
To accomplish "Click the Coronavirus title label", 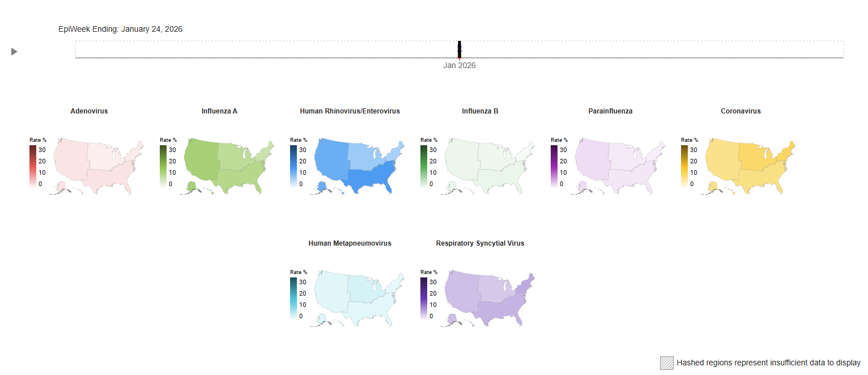I will (741, 111).
